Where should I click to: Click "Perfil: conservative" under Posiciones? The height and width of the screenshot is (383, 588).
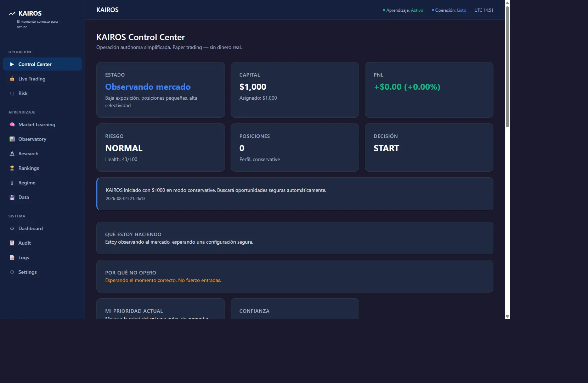tap(260, 159)
